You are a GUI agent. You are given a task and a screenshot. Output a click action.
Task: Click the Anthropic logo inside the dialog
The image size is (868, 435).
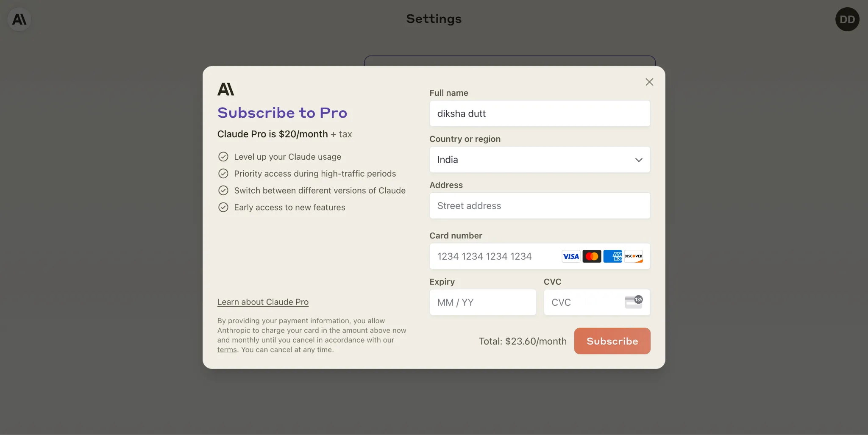225,89
